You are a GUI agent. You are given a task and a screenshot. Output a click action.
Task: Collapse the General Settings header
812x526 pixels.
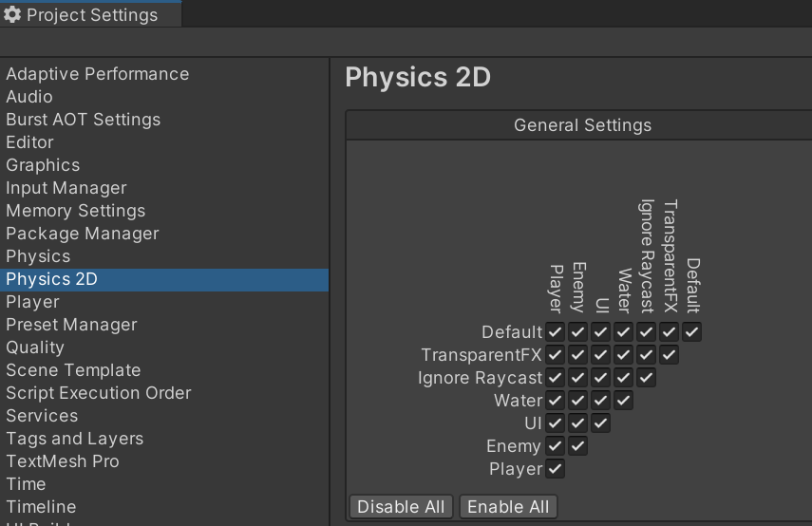tap(582, 125)
